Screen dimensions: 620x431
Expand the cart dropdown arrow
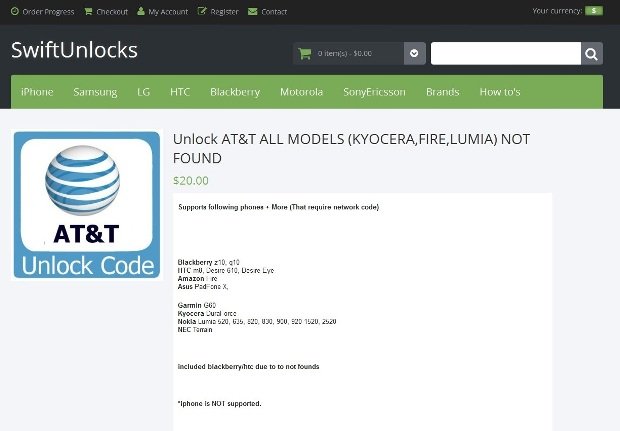(x=414, y=53)
